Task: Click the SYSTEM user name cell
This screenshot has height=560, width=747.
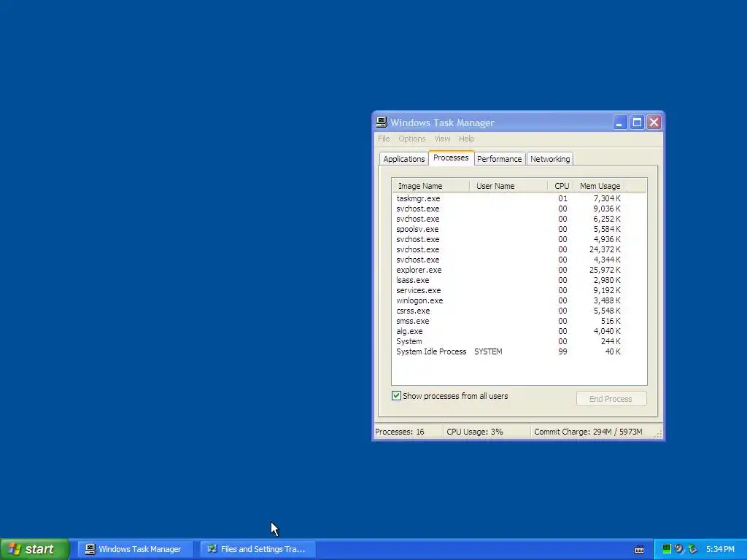Action: pyautogui.click(x=488, y=351)
